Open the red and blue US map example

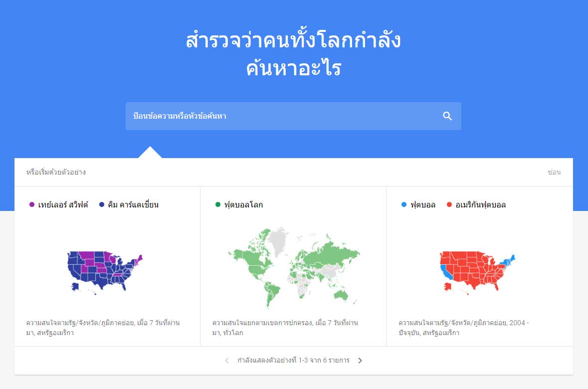click(x=477, y=273)
